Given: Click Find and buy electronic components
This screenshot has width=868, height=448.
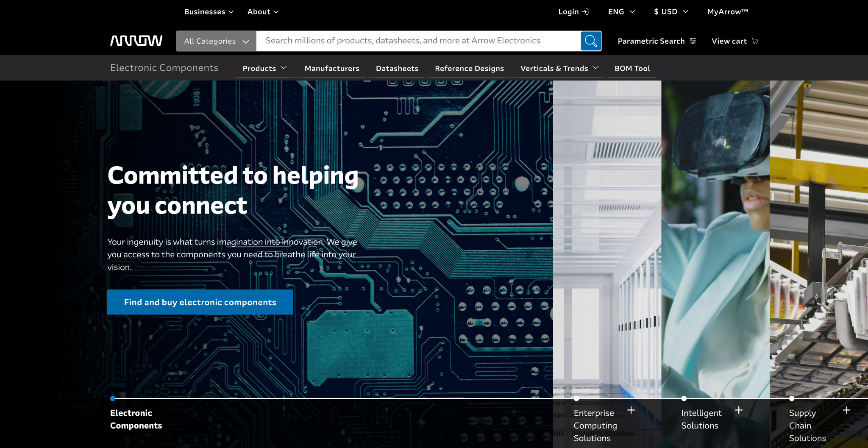Looking at the screenshot, I should point(200,302).
